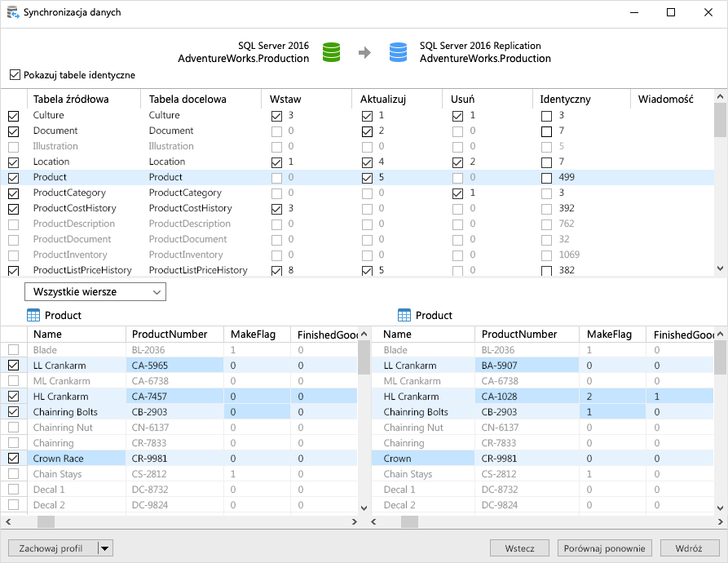Click the Synchronizacja danych title bar icon
The width and height of the screenshot is (728, 563).
[13, 12]
